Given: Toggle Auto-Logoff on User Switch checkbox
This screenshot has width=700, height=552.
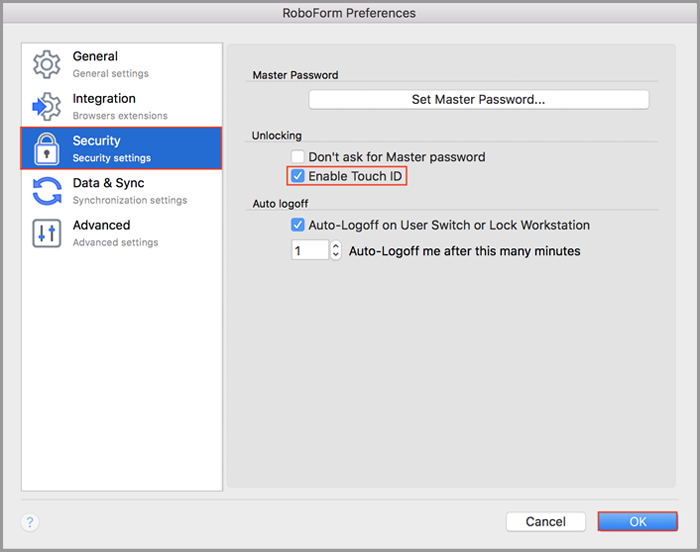Looking at the screenshot, I should click(x=298, y=225).
